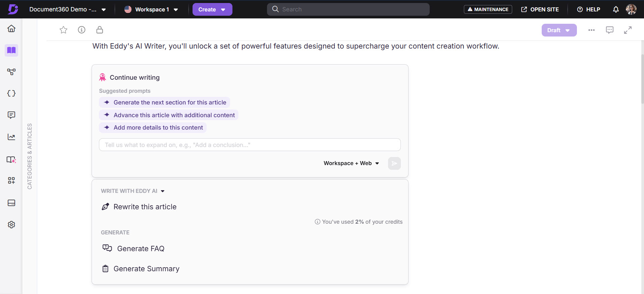Click the Maintenance button

[x=488, y=9]
